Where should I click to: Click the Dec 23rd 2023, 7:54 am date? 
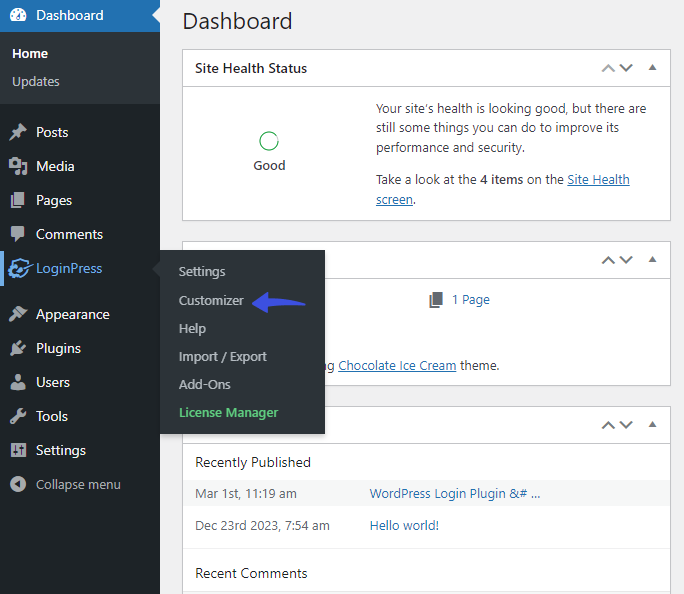click(262, 526)
